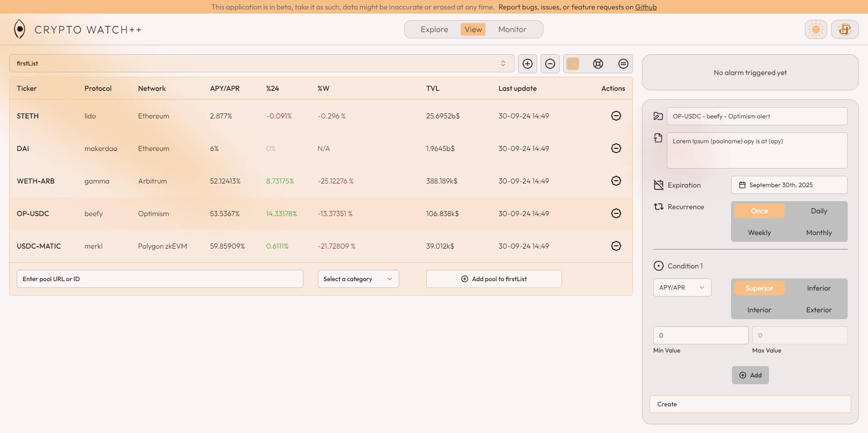Select Weekly recurrence
The height and width of the screenshot is (433, 868).
tap(759, 233)
